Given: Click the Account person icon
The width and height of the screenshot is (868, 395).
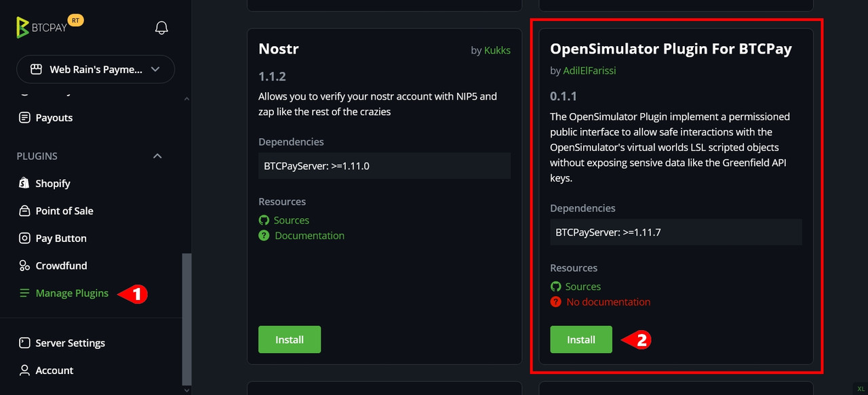Looking at the screenshot, I should pyautogui.click(x=24, y=371).
